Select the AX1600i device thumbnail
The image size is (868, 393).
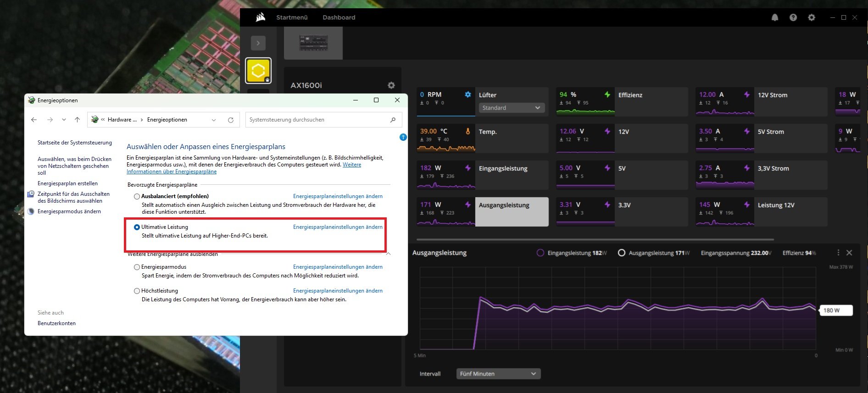pyautogui.click(x=313, y=43)
